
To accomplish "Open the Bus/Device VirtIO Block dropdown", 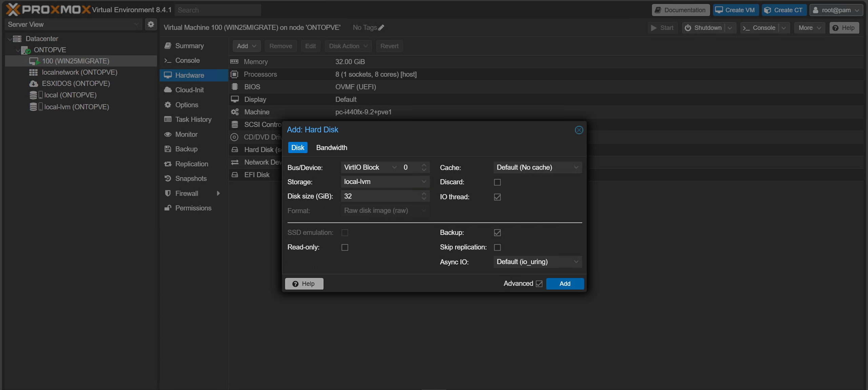I will pos(394,167).
